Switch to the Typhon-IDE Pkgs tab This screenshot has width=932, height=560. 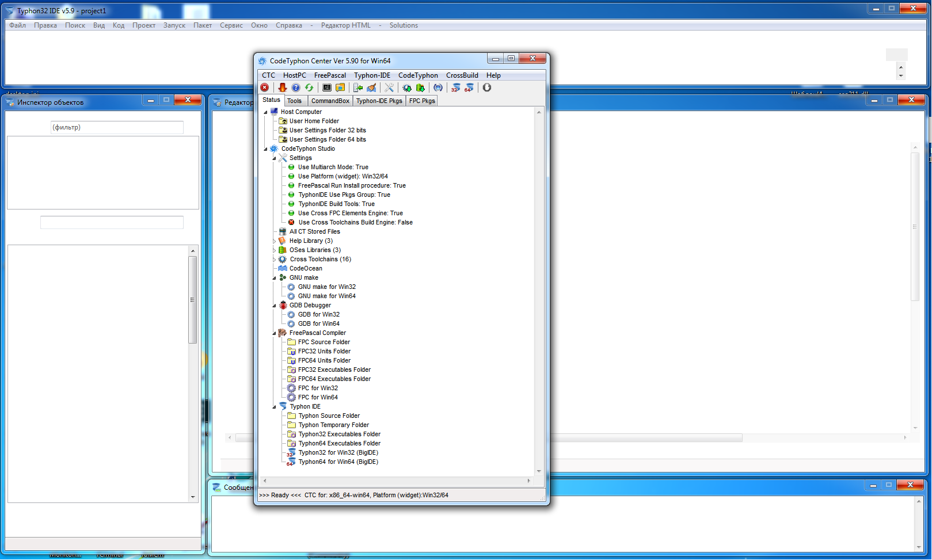(x=379, y=101)
